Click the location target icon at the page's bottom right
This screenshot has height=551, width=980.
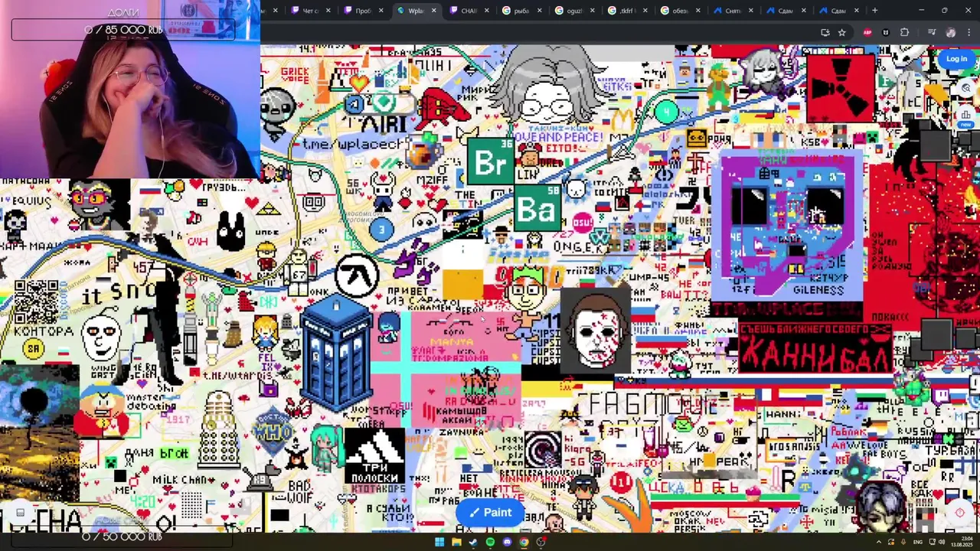coord(960,513)
